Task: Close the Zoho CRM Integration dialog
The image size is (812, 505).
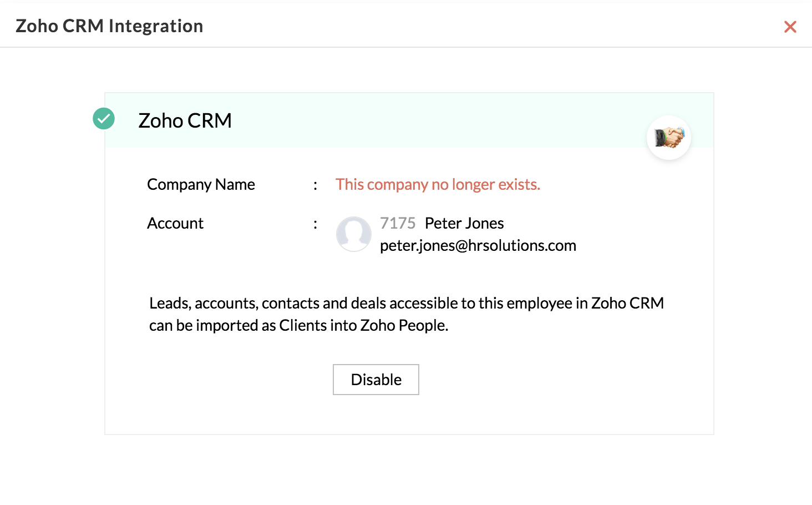Action: tap(790, 27)
